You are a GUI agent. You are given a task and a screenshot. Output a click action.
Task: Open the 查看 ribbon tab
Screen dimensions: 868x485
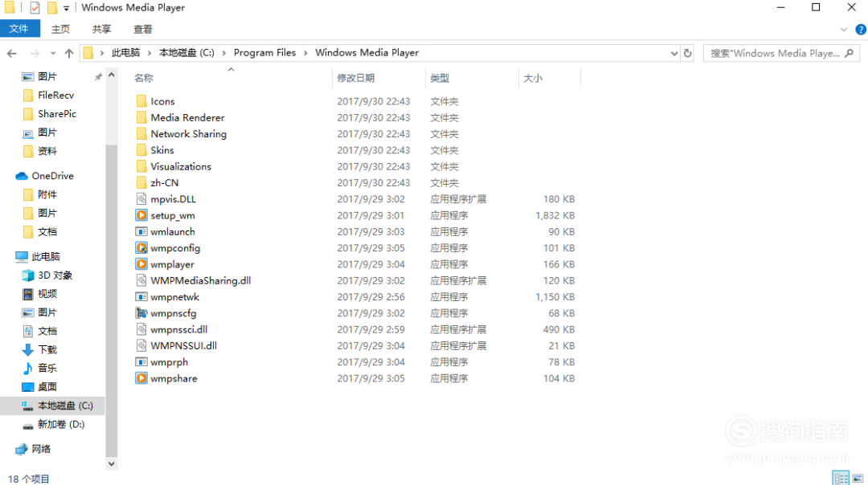click(x=143, y=30)
